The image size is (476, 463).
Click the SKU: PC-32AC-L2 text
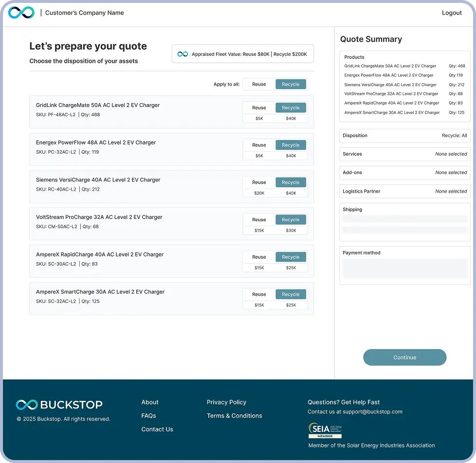pos(56,152)
